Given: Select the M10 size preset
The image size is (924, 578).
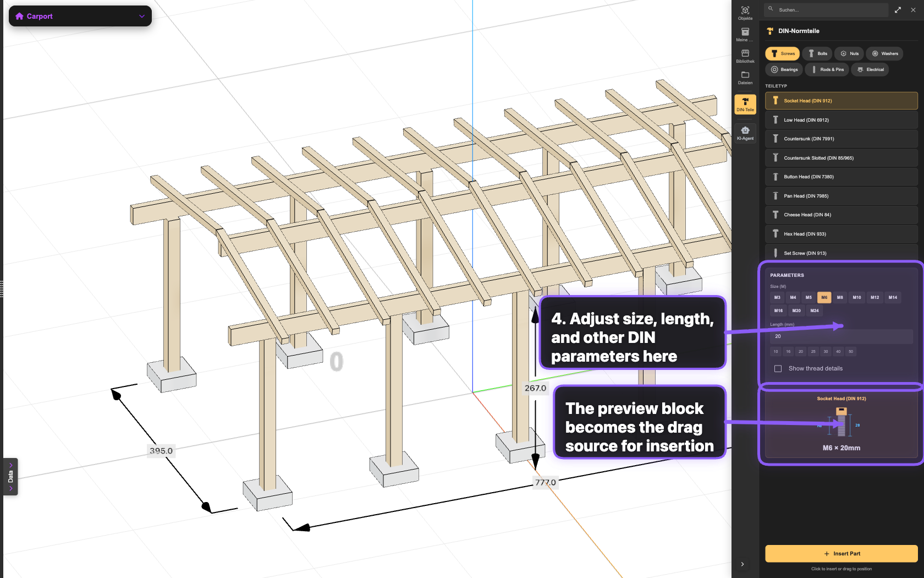Looking at the screenshot, I should [856, 297].
